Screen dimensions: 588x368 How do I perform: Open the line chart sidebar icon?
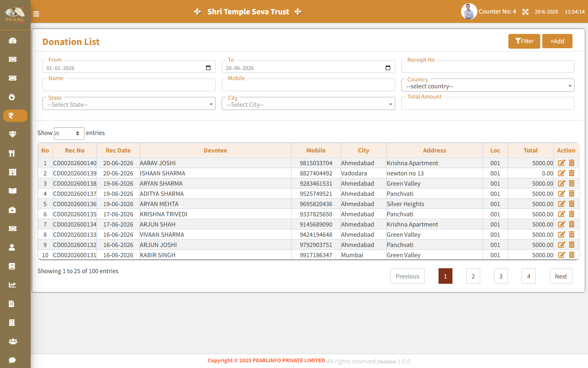point(12,285)
